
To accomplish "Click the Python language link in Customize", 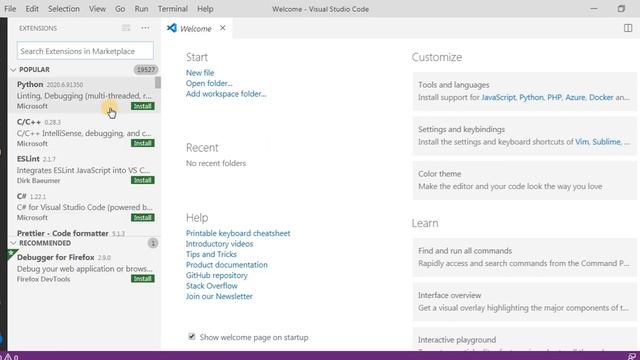I will pos(531,98).
